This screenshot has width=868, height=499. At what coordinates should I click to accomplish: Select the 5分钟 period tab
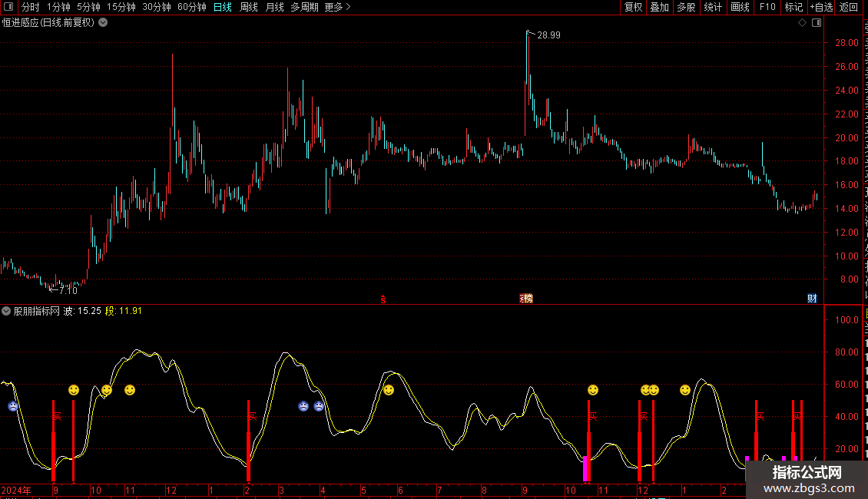(x=88, y=7)
